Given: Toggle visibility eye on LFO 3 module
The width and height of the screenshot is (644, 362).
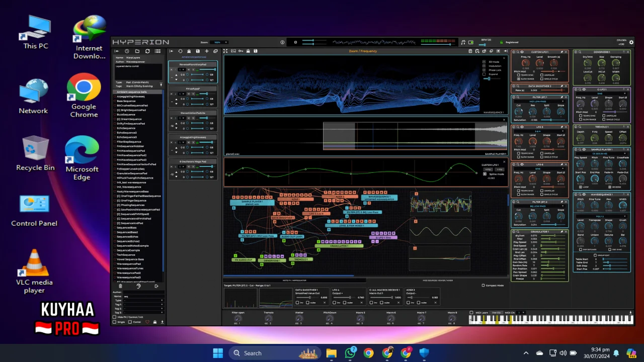Looking at the screenshot, I should (521, 127).
